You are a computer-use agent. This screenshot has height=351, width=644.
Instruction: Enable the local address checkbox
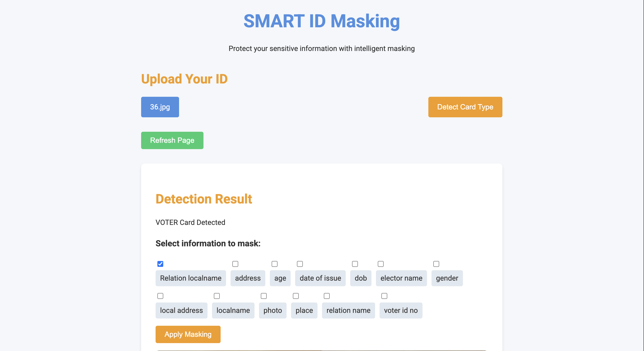(160, 296)
